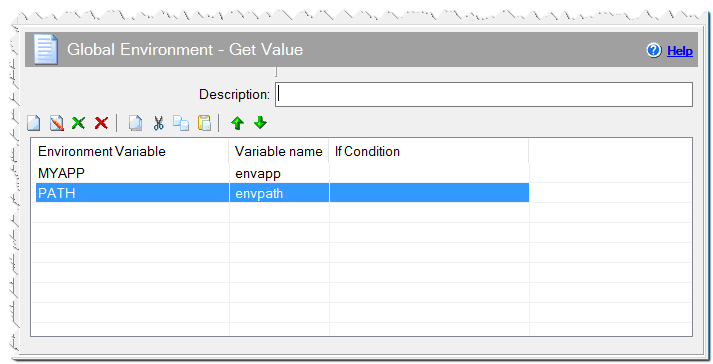Click the green Move Down arrow
The width and height of the screenshot is (713, 364).
(260, 123)
